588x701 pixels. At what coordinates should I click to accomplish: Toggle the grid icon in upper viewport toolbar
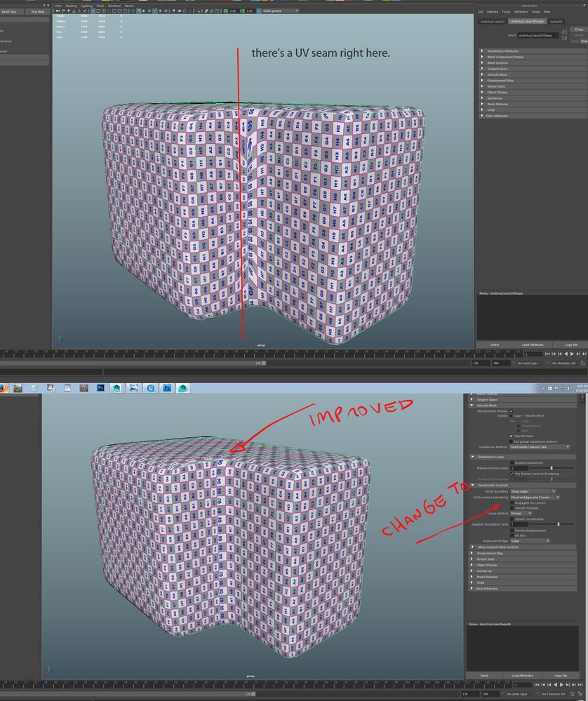point(93,11)
